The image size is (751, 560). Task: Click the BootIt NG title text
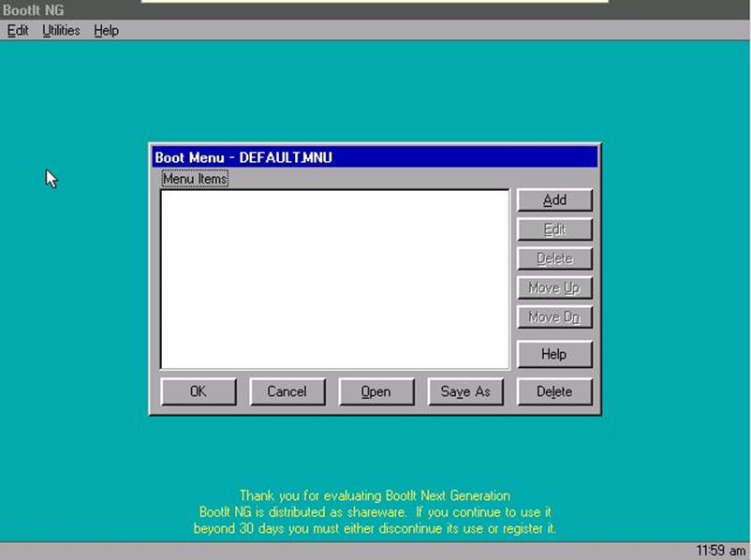point(33,9)
